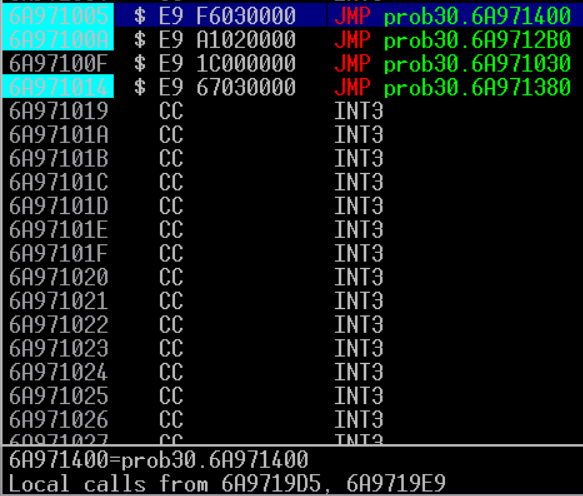Viewport: 583px width, 496px height.
Task: Select JMP prob30.6A971380 instruction
Action: 452,88
